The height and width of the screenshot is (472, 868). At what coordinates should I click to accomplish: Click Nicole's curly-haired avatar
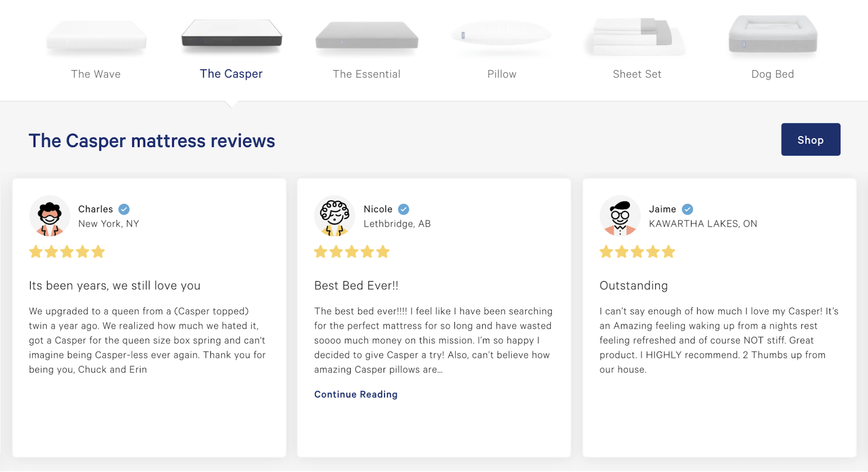[x=335, y=216]
